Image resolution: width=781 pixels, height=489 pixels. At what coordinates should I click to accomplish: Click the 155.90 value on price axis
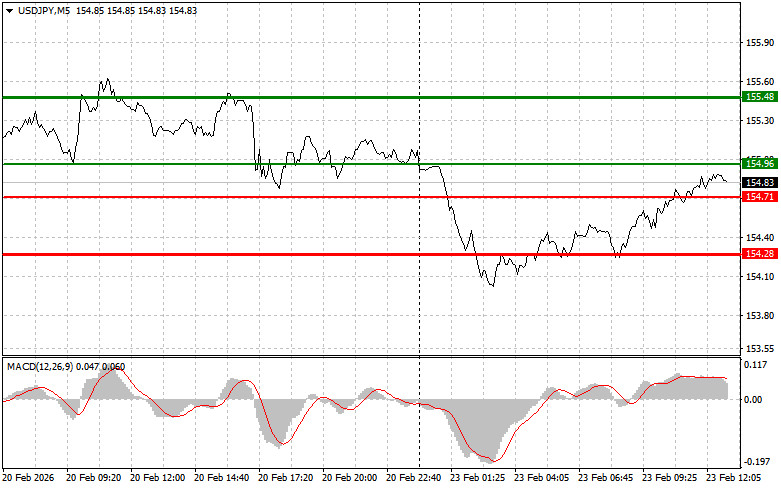click(x=760, y=44)
